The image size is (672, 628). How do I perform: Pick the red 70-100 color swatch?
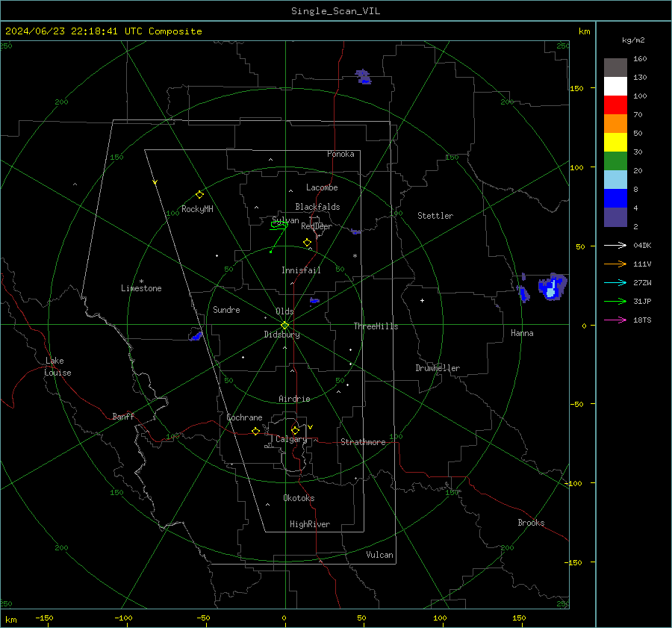click(x=615, y=105)
